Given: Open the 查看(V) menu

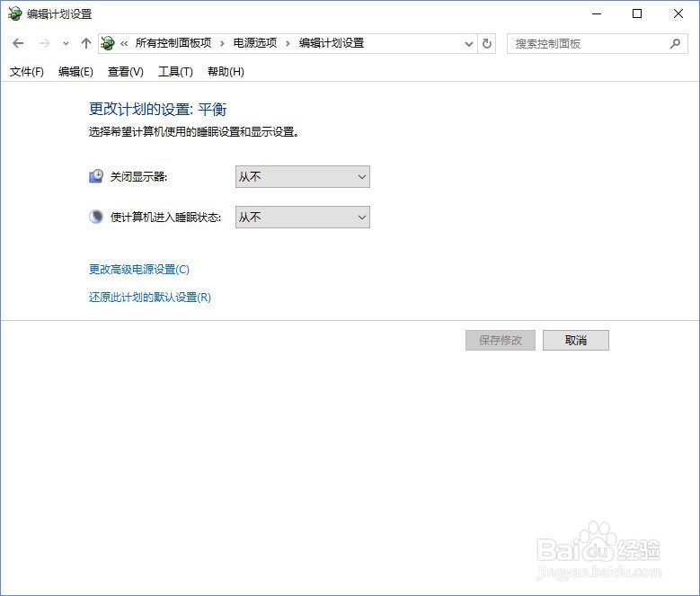Looking at the screenshot, I should pos(126,72).
